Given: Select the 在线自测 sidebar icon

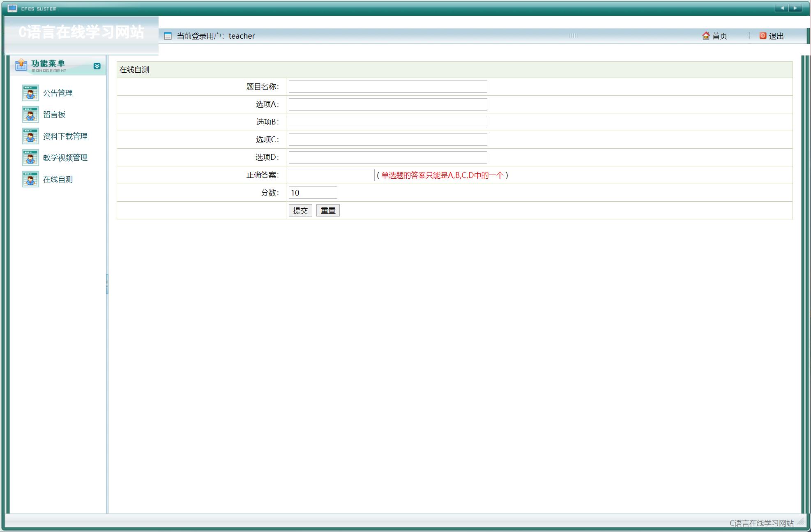Looking at the screenshot, I should [30, 179].
